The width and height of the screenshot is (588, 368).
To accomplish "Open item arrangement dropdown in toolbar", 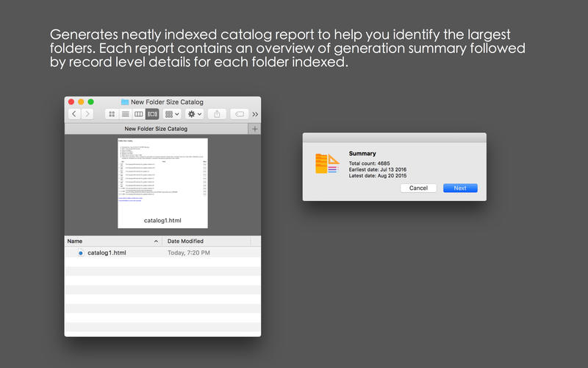I will (x=172, y=114).
